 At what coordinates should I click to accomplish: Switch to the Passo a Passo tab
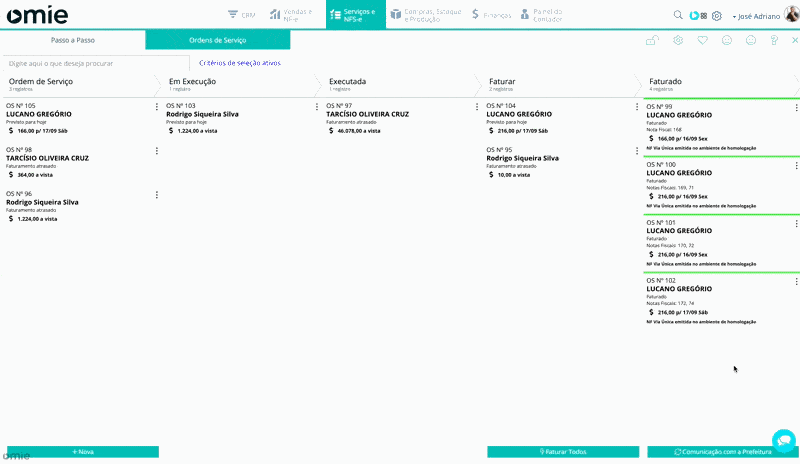(x=73, y=40)
